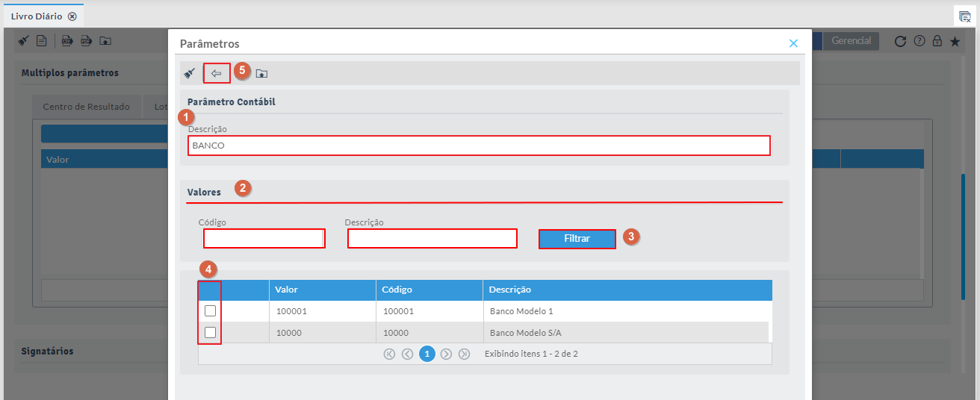The width and height of the screenshot is (980, 400).
Task: Click the favorite star icon
Action: click(955, 41)
